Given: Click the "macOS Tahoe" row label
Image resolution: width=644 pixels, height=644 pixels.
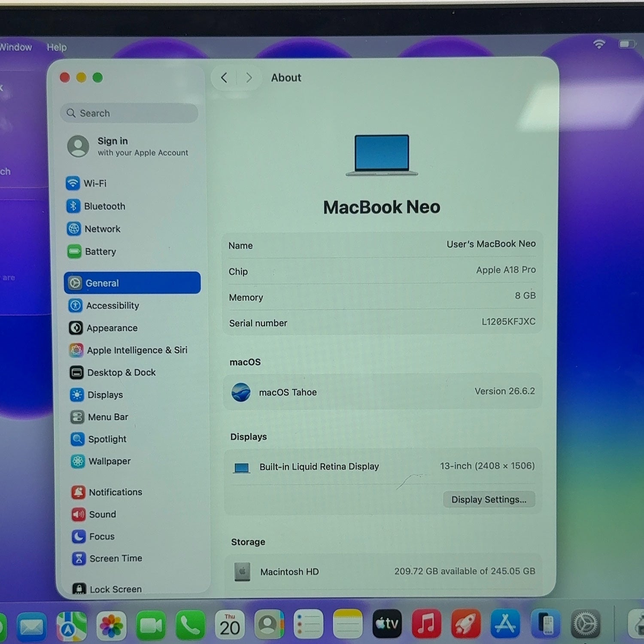Looking at the screenshot, I should point(288,392).
